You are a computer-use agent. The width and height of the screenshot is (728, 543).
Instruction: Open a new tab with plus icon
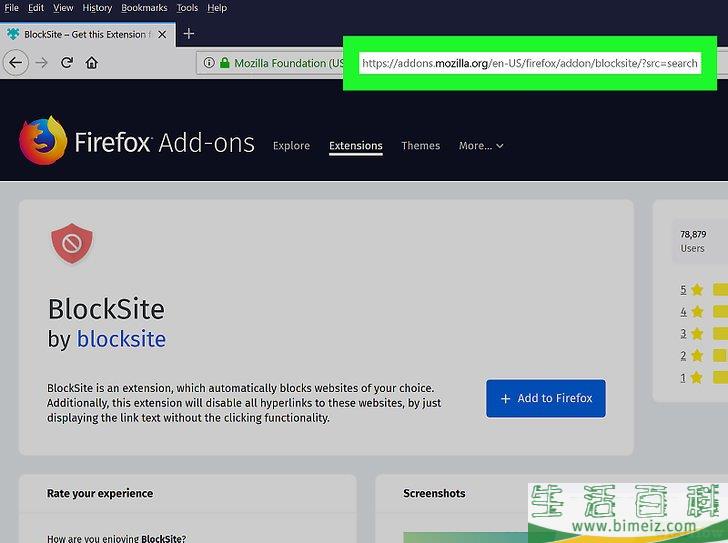coord(188,34)
